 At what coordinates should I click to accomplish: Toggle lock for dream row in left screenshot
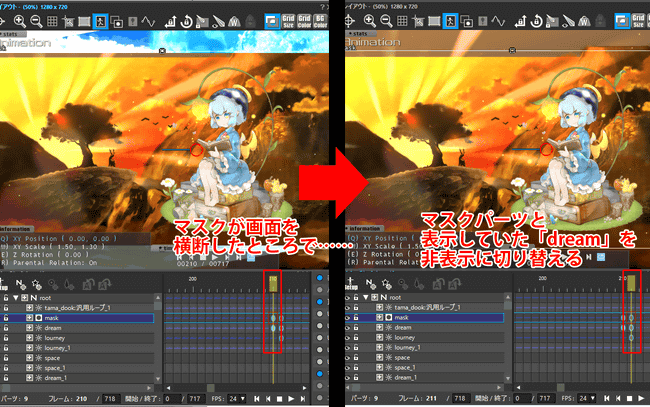coord(6,328)
